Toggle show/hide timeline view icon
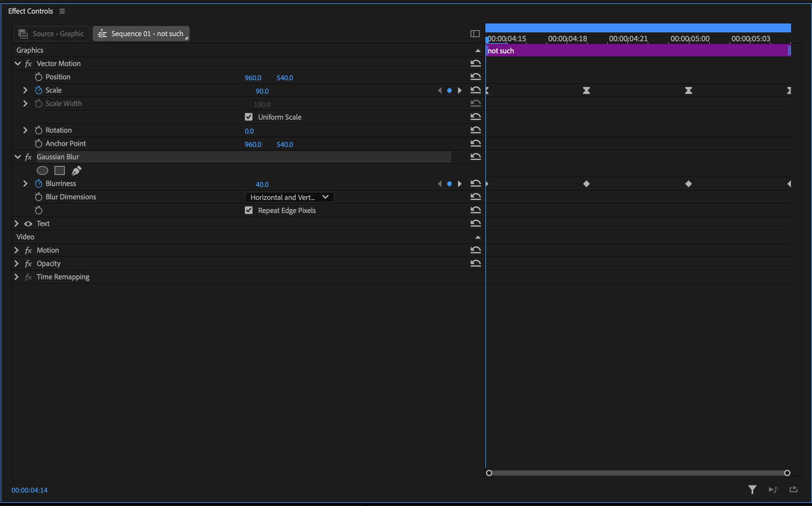This screenshot has height=506, width=812. pos(475,33)
